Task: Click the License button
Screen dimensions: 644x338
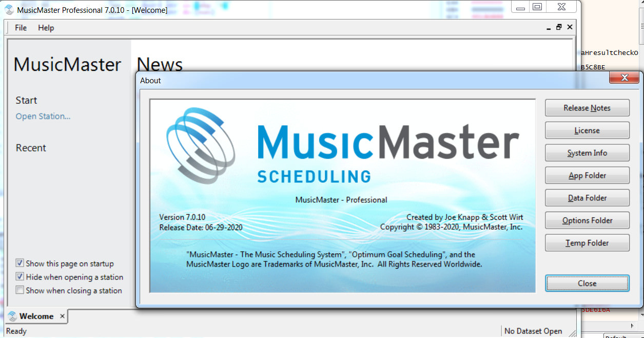Action: click(x=587, y=130)
